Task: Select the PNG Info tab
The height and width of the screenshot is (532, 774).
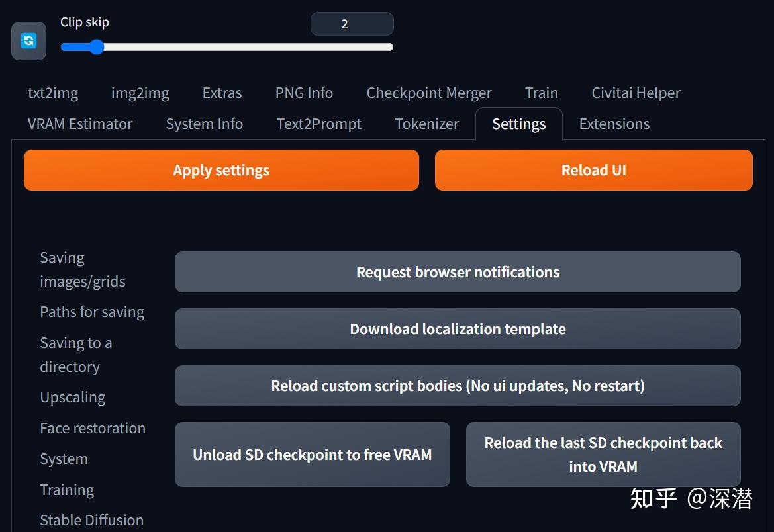Action: pyautogui.click(x=304, y=93)
